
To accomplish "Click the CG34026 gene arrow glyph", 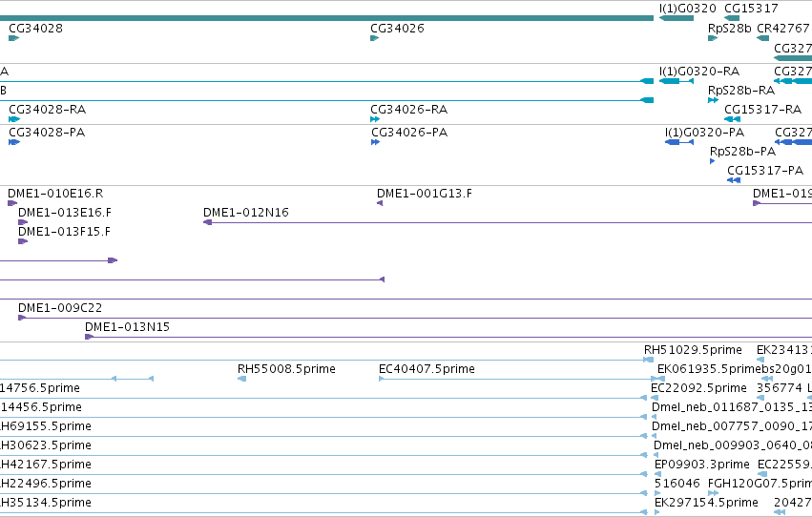I will pos(374,38).
